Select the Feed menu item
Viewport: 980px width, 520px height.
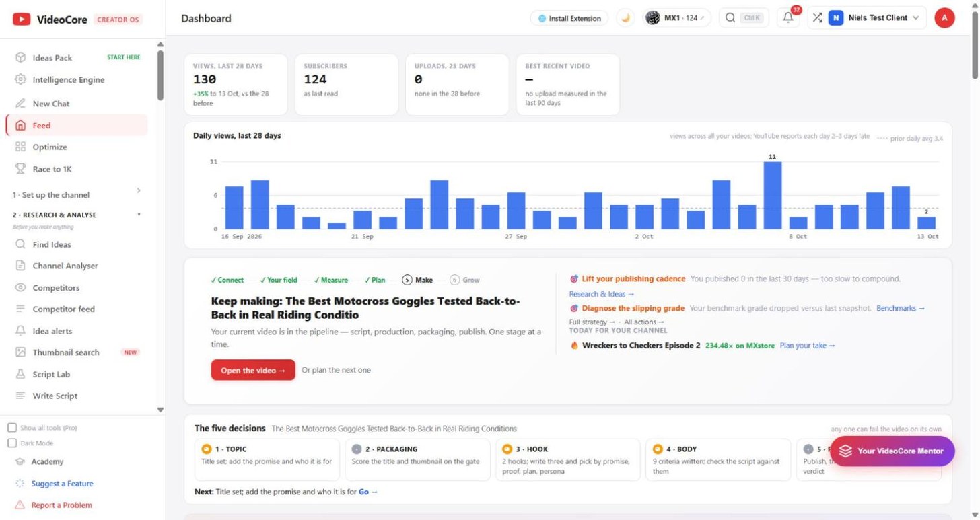(77, 125)
